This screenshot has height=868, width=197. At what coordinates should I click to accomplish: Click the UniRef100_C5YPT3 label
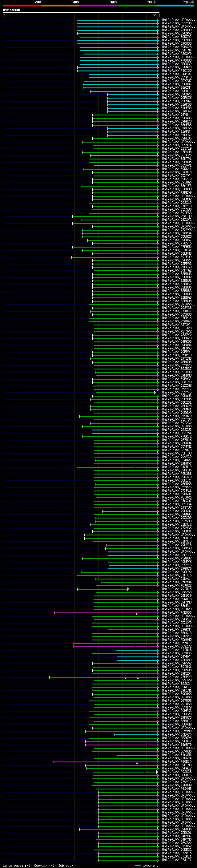tap(177, 78)
